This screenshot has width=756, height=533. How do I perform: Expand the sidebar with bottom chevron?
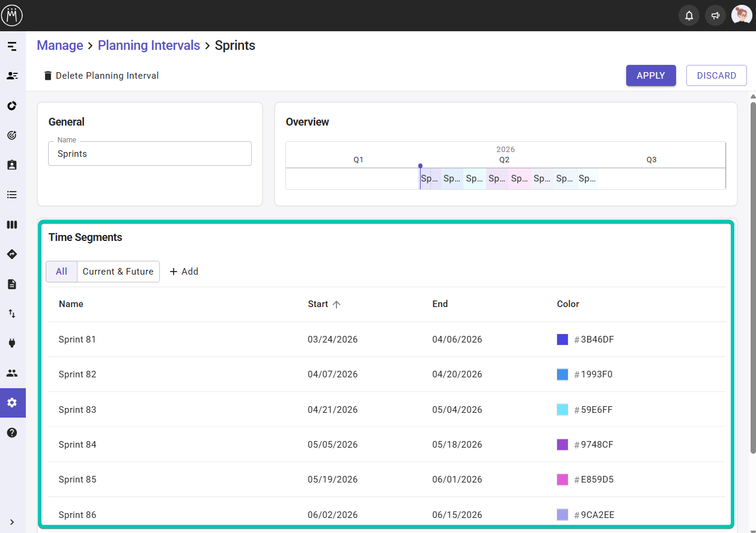[12, 522]
